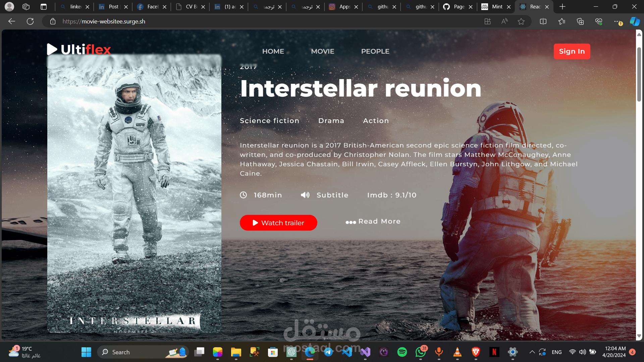Screen dimensions: 644x362
Task: Switch the ENG input language
Action: tap(557, 352)
